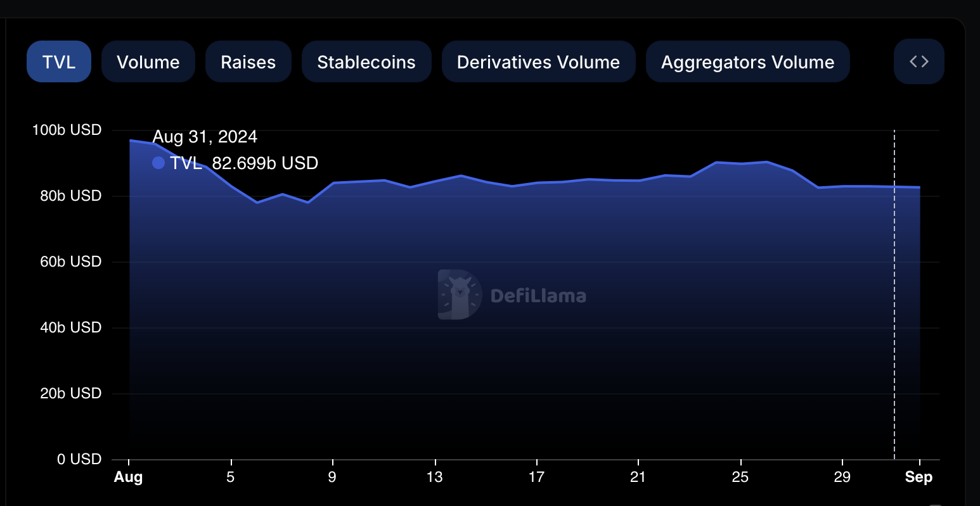Click the x-axis date label 21
The height and width of the screenshot is (506, 980).
(638, 477)
